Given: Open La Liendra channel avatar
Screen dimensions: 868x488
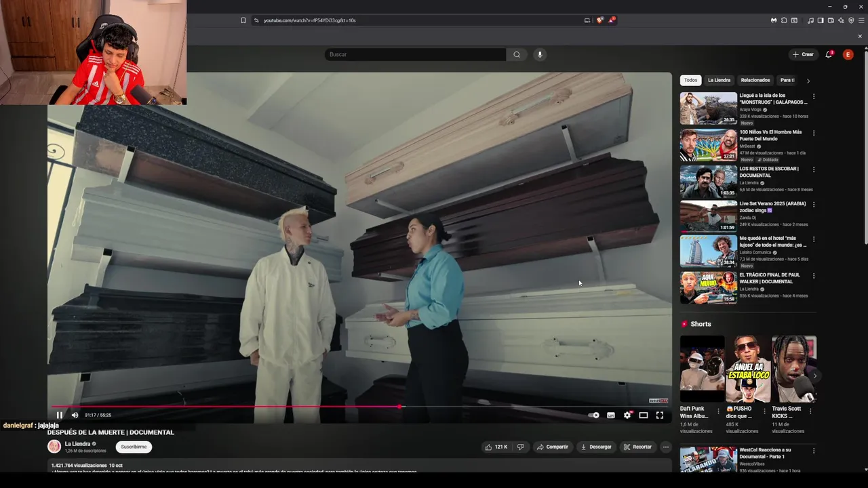Looking at the screenshot, I should (54, 447).
